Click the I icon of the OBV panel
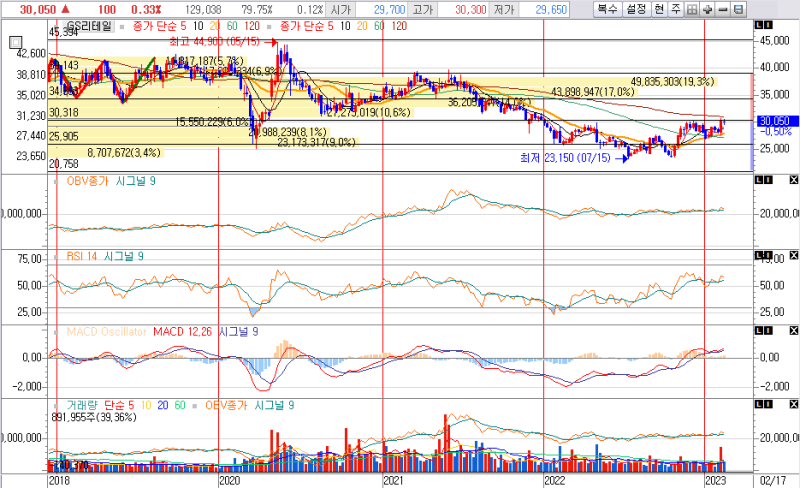Screen dimensions: 800x488 coord(767,180)
